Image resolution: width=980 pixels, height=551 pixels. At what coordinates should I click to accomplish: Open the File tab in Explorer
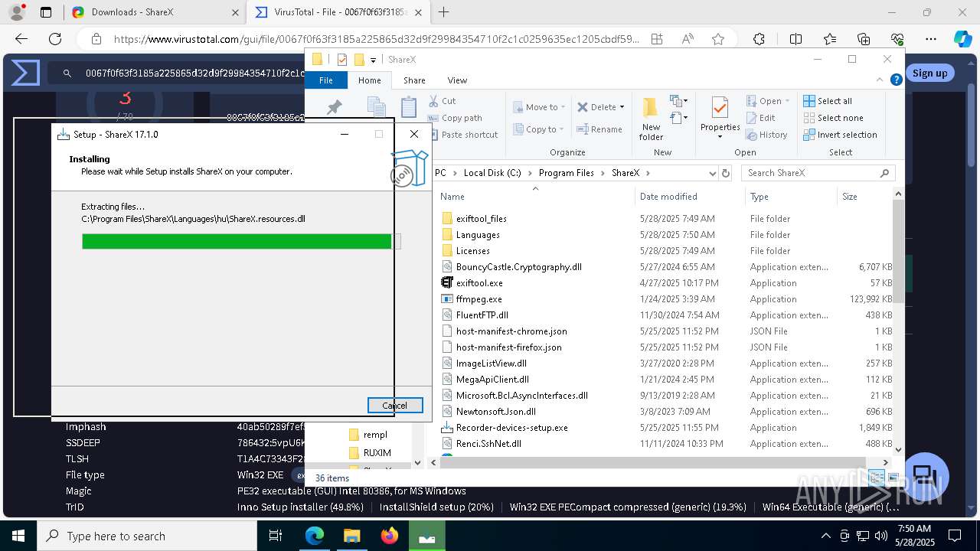pyautogui.click(x=326, y=80)
